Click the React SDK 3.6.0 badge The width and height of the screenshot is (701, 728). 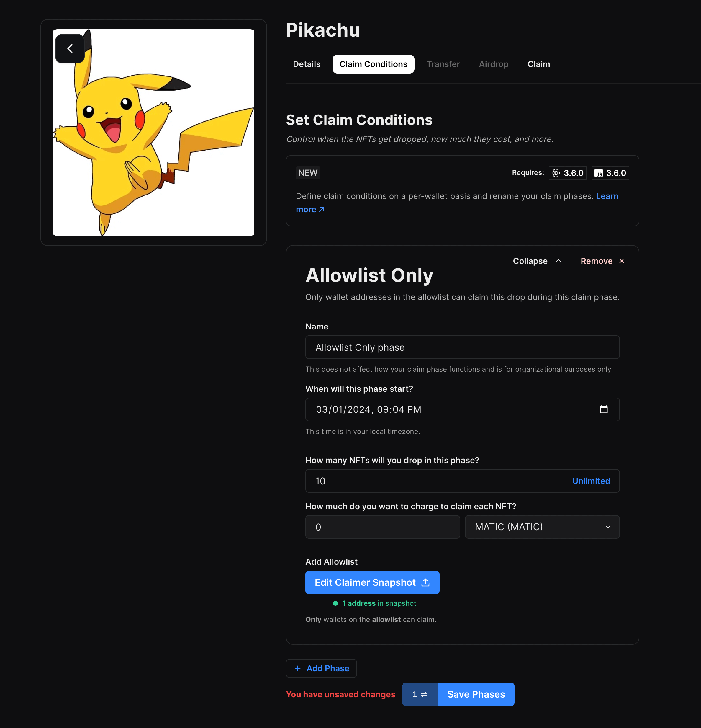[x=568, y=173]
